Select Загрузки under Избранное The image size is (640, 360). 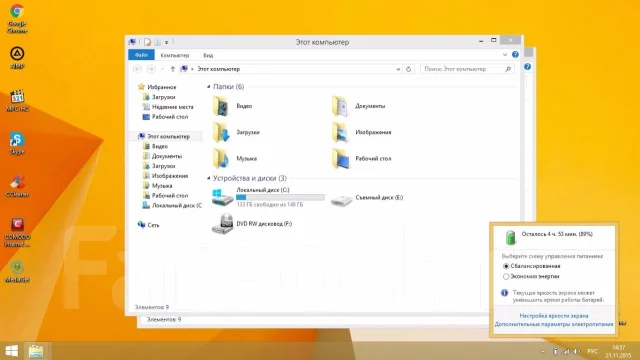tap(159, 97)
